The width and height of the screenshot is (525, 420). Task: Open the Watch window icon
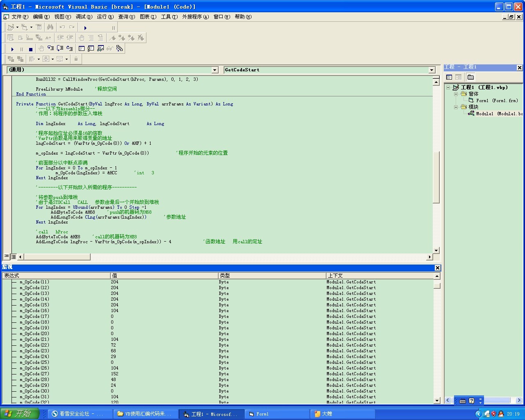pos(100,48)
